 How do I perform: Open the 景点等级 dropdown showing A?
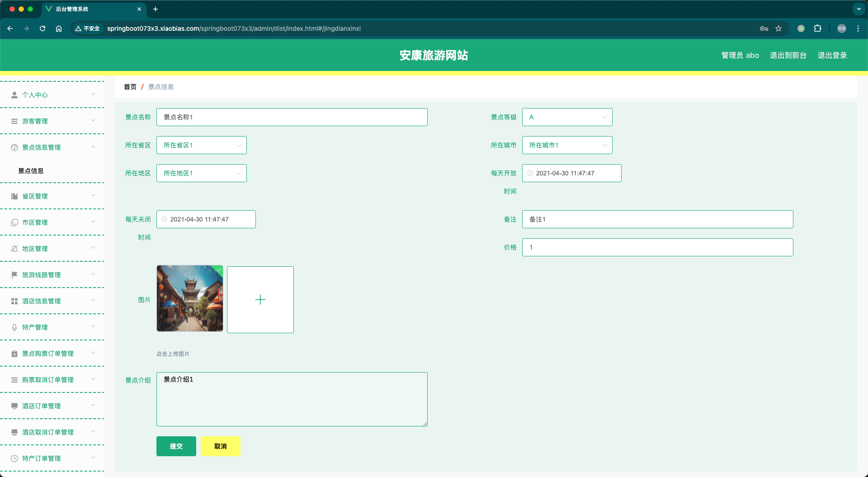click(x=567, y=117)
